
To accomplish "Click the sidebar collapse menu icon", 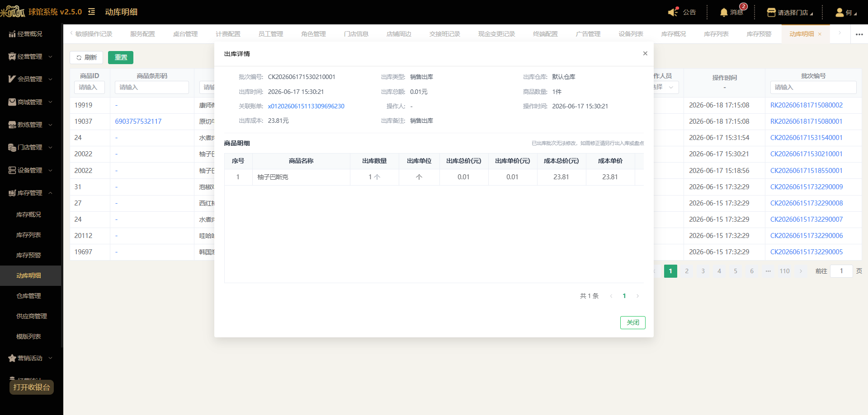I will (x=91, y=12).
